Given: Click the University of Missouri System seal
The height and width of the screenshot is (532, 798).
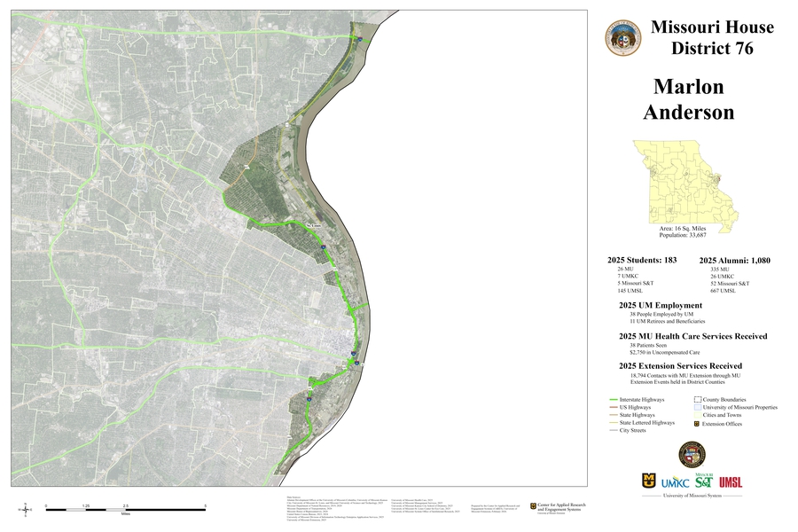Looking at the screenshot, I should (692, 455).
